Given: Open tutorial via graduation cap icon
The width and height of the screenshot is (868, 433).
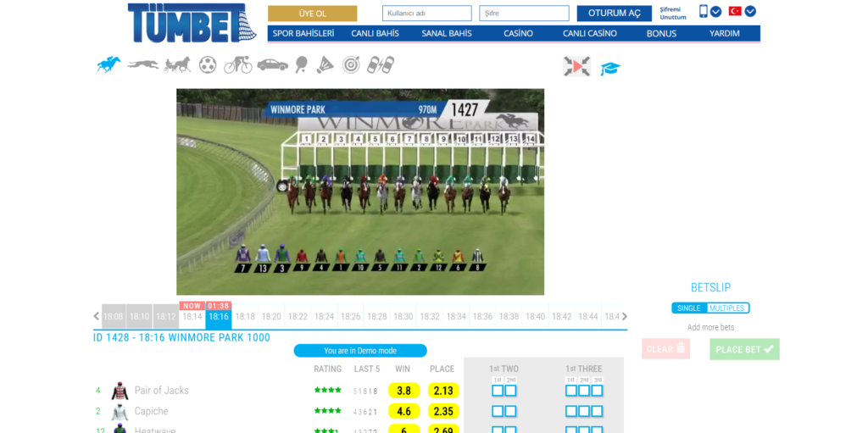Looking at the screenshot, I should 610,69.
